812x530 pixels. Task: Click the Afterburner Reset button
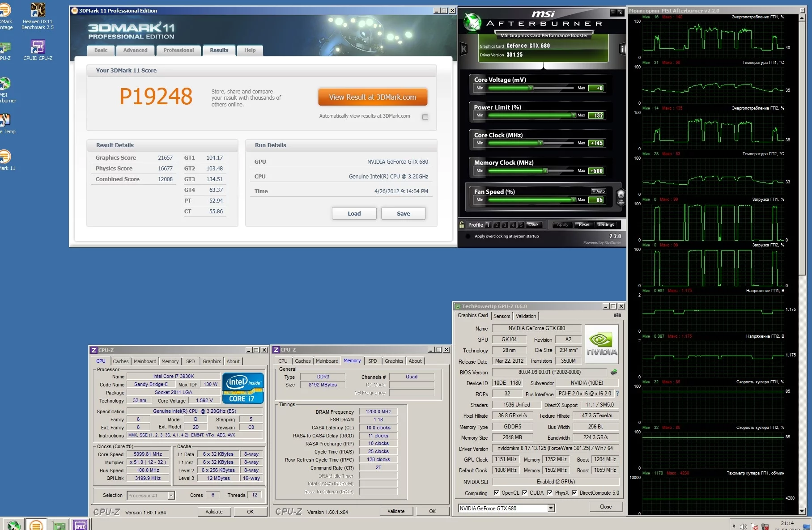pos(584,225)
